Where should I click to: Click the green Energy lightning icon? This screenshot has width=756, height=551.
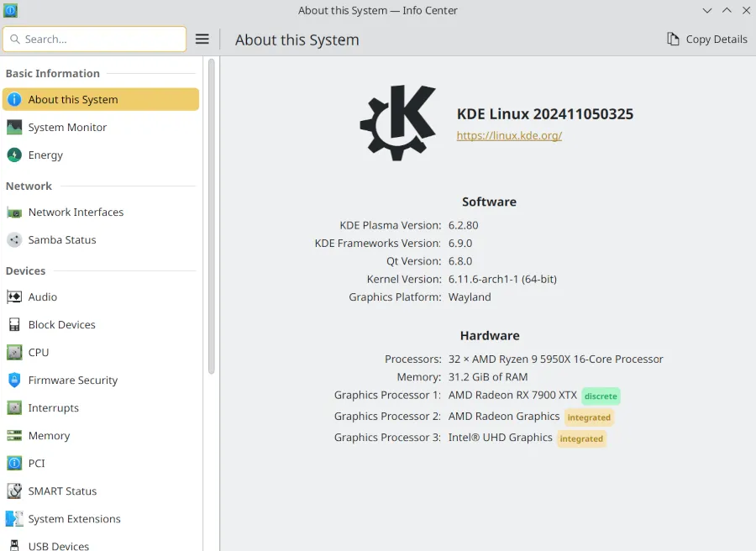pyautogui.click(x=14, y=155)
